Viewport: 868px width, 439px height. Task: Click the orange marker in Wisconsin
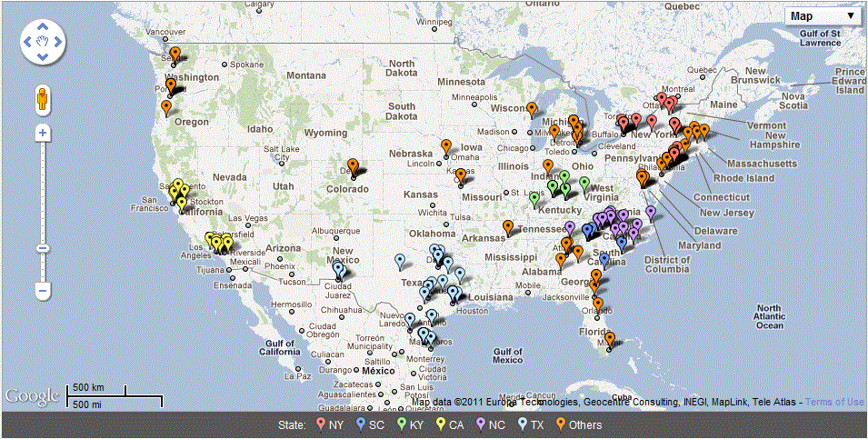coord(532,110)
